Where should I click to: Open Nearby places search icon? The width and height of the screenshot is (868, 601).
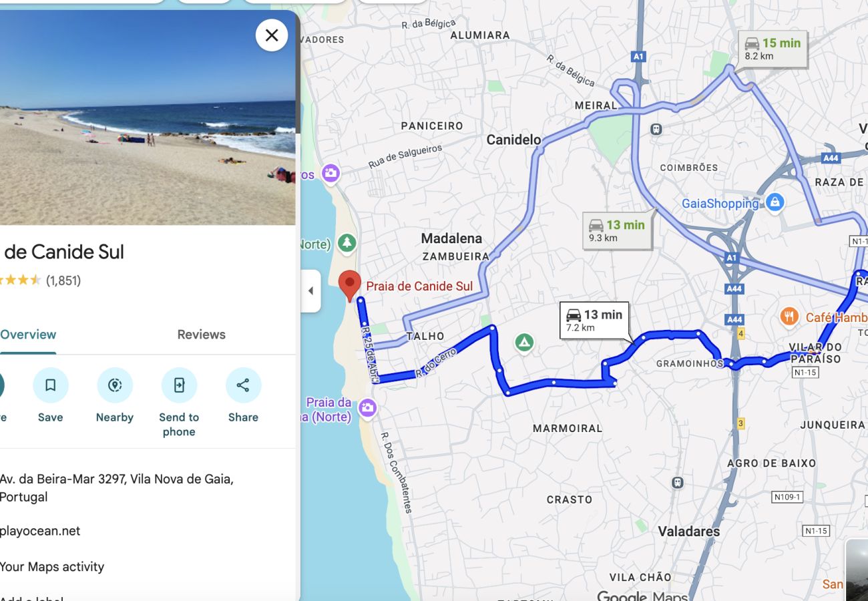[x=115, y=385]
